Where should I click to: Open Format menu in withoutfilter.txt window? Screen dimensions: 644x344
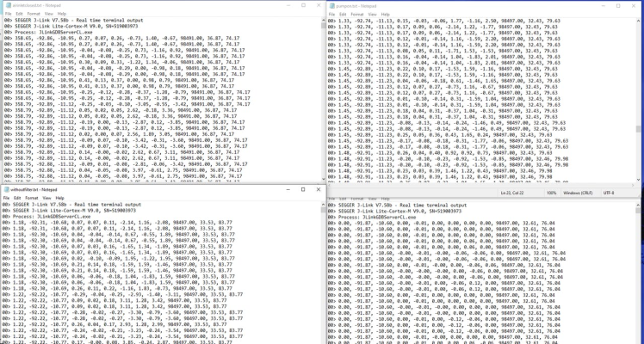(x=32, y=198)
